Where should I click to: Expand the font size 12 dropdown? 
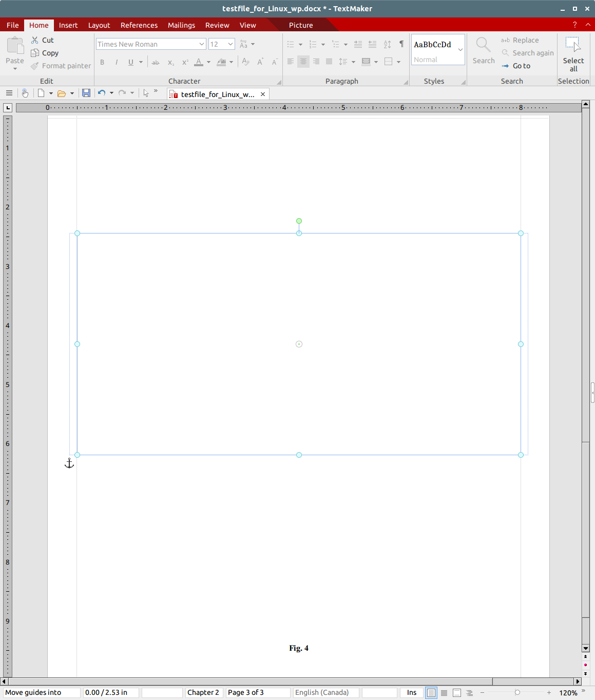point(231,44)
